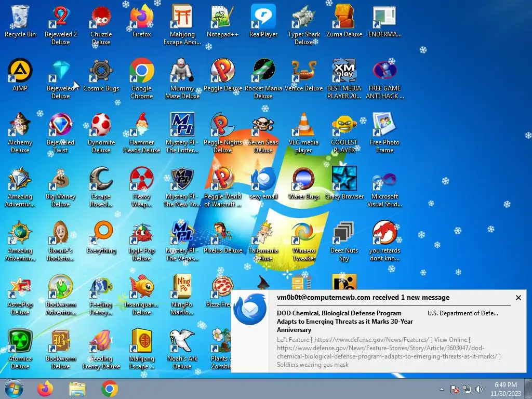This screenshot has width=532, height=399.
Task: Click the message preview text with defense.gov links
Action: pyautogui.click(x=389, y=352)
